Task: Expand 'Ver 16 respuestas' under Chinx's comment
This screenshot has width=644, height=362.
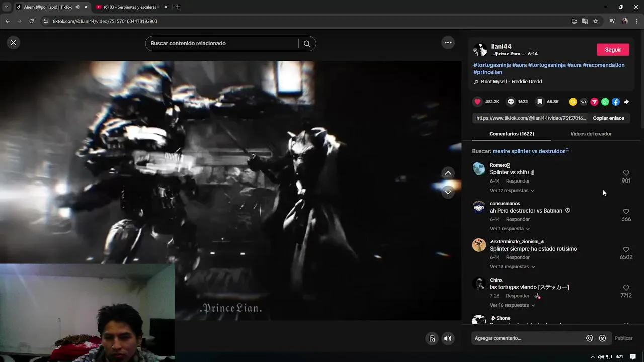Action: coord(512,305)
